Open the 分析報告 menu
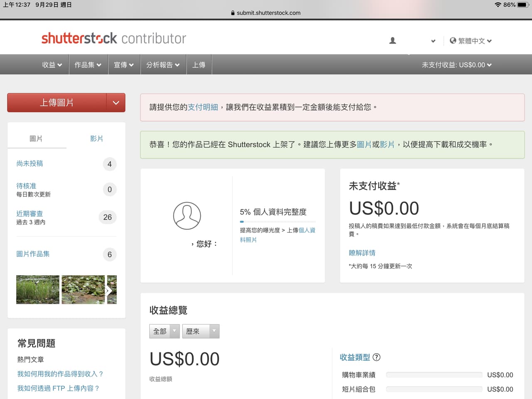This screenshot has width=532, height=399. (x=163, y=65)
